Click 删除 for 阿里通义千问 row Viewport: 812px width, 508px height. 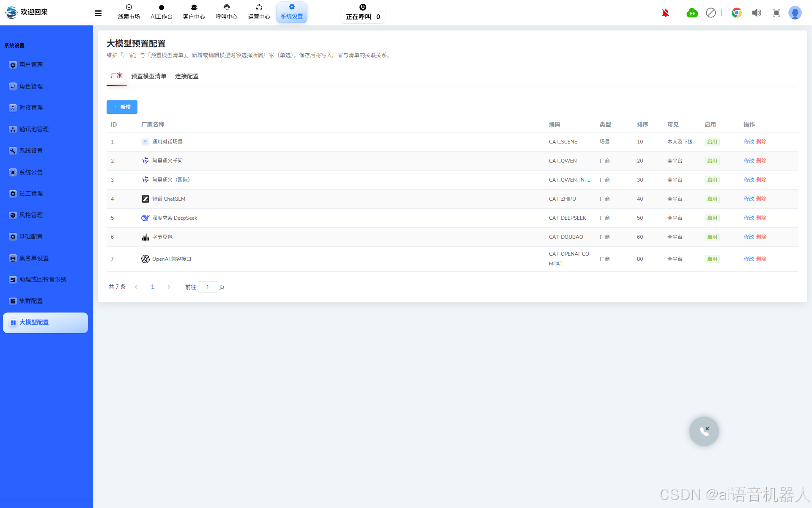pyautogui.click(x=761, y=161)
